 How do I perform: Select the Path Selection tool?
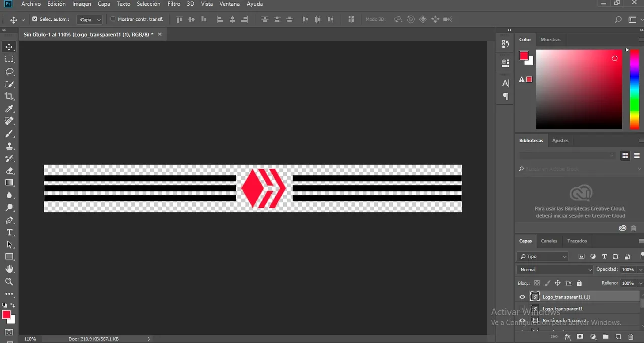pyautogui.click(x=9, y=245)
